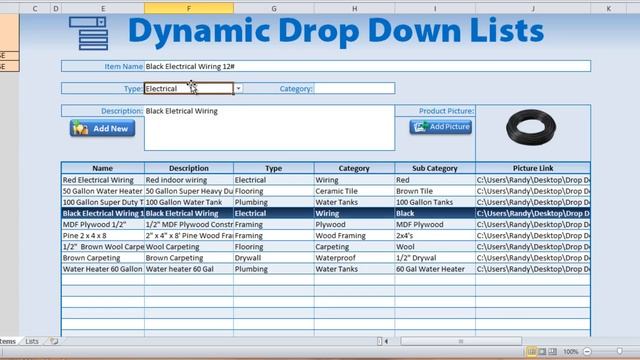Click the Name table column header
The height and width of the screenshot is (360, 640).
pos(102,168)
